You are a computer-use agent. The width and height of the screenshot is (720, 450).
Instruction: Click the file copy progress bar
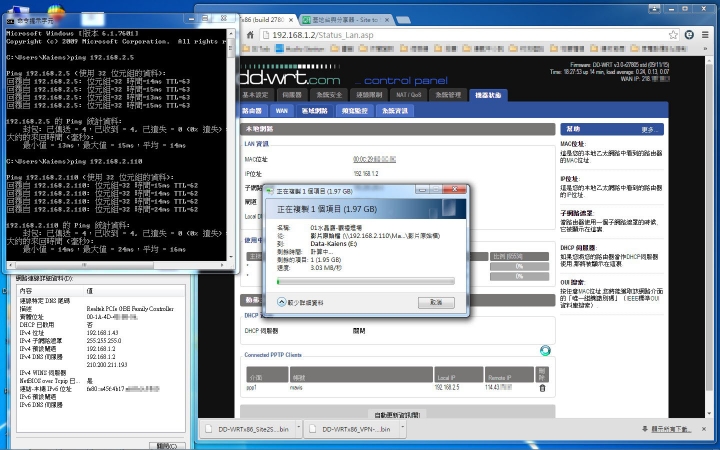(x=365, y=281)
